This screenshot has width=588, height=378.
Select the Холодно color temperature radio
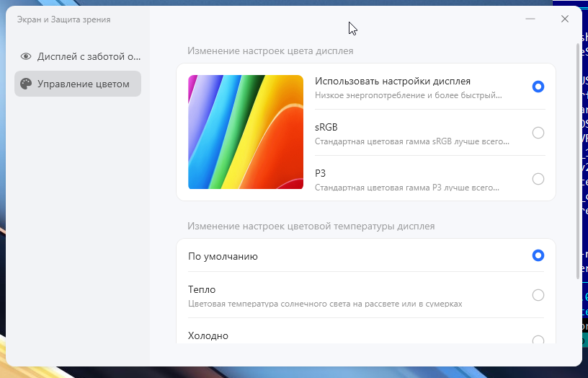point(538,340)
